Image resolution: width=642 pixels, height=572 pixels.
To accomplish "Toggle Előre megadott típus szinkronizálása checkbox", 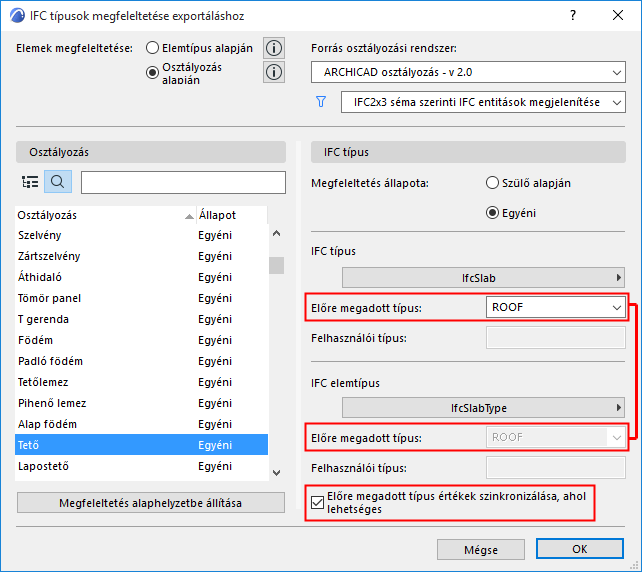I will pos(317,502).
